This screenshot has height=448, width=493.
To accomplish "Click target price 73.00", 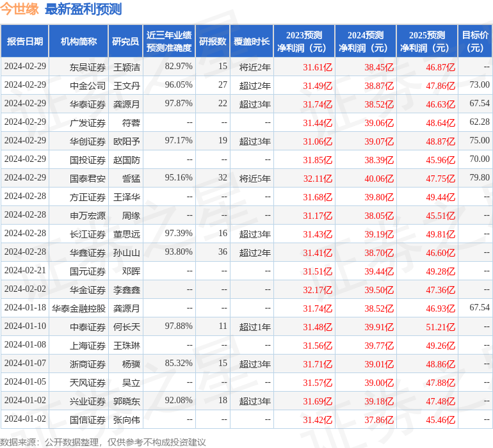I will [480, 84].
